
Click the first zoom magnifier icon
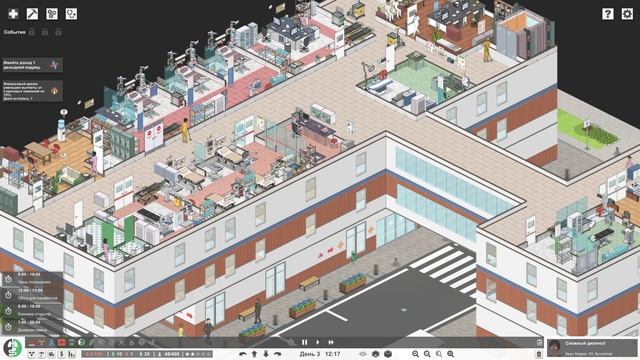[x=415, y=354]
